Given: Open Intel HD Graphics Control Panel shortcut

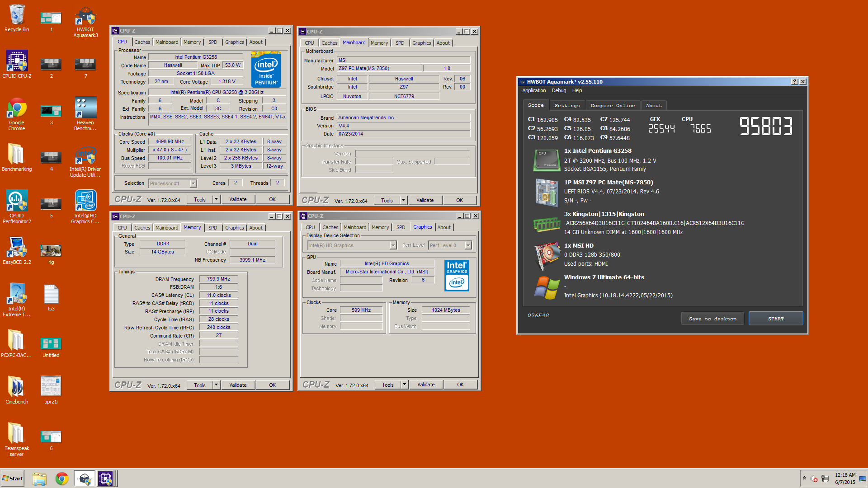Looking at the screenshot, I should (x=85, y=207).
